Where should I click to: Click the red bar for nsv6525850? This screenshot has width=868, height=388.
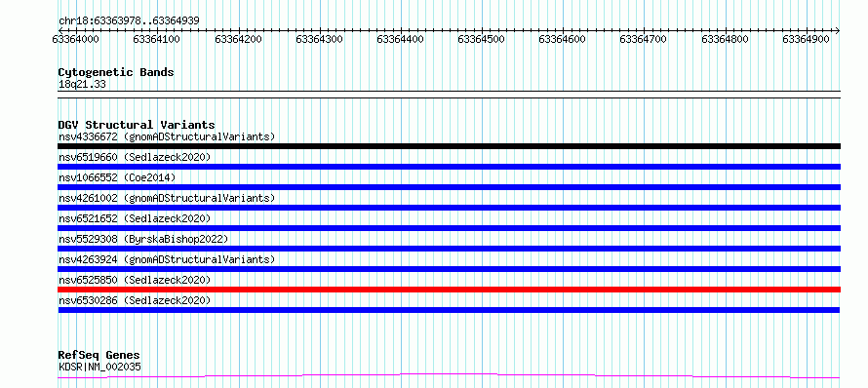click(449, 290)
